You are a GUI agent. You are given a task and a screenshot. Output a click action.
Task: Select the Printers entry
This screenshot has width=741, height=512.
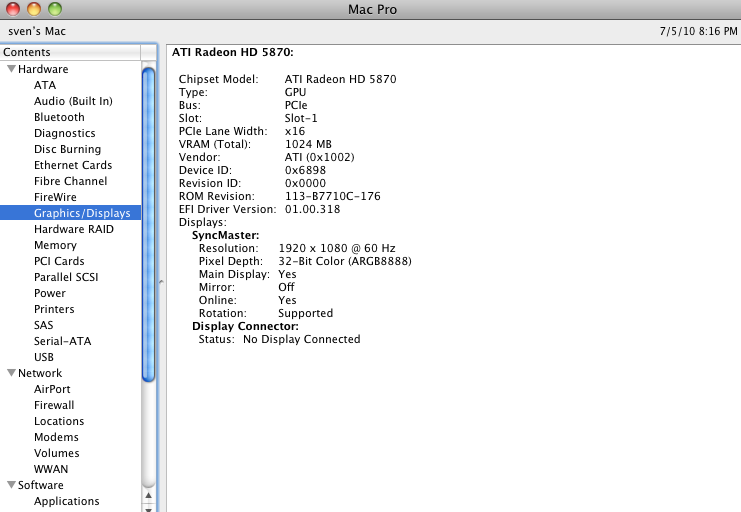[x=54, y=309]
